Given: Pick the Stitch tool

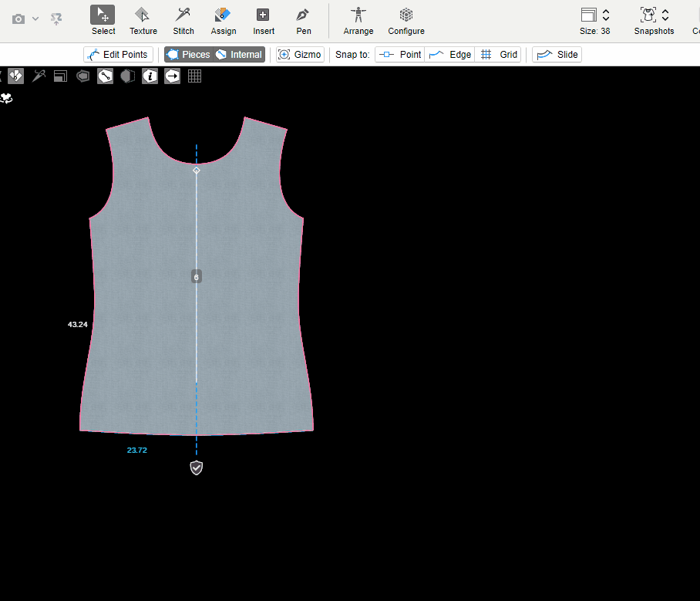Looking at the screenshot, I should pos(183,21).
